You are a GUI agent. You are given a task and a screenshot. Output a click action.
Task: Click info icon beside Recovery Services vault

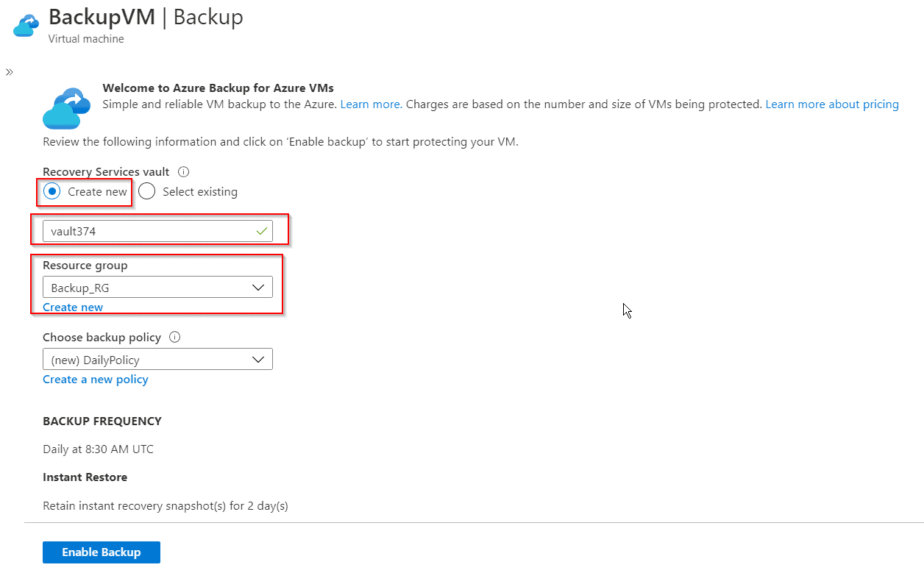pos(184,172)
